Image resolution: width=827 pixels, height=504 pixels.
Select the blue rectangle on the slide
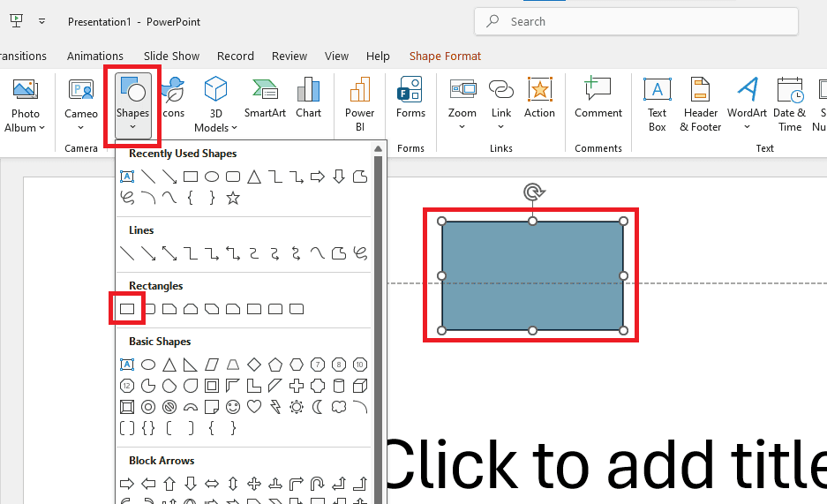coord(533,275)
